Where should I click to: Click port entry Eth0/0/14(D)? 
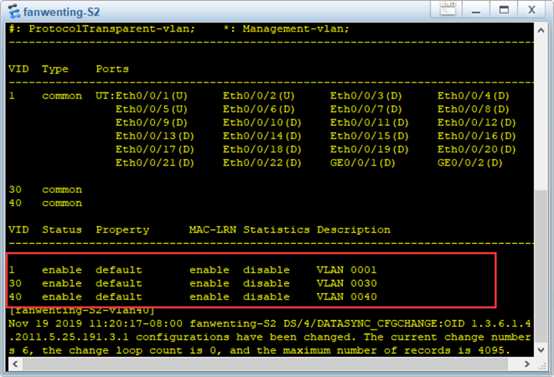point(262,136)
